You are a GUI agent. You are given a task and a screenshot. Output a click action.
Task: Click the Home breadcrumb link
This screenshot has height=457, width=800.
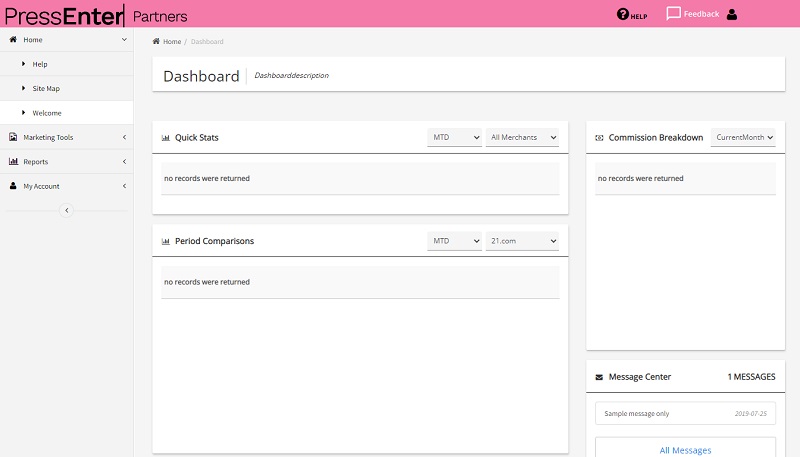tap(172, 42)
